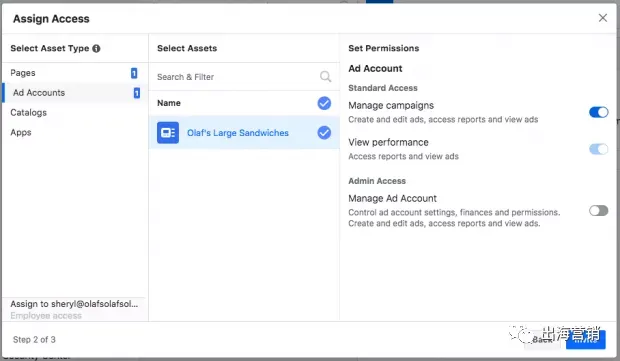Click the Pages count badge
The image size is (620, 361).
click(x=134, y=73)
